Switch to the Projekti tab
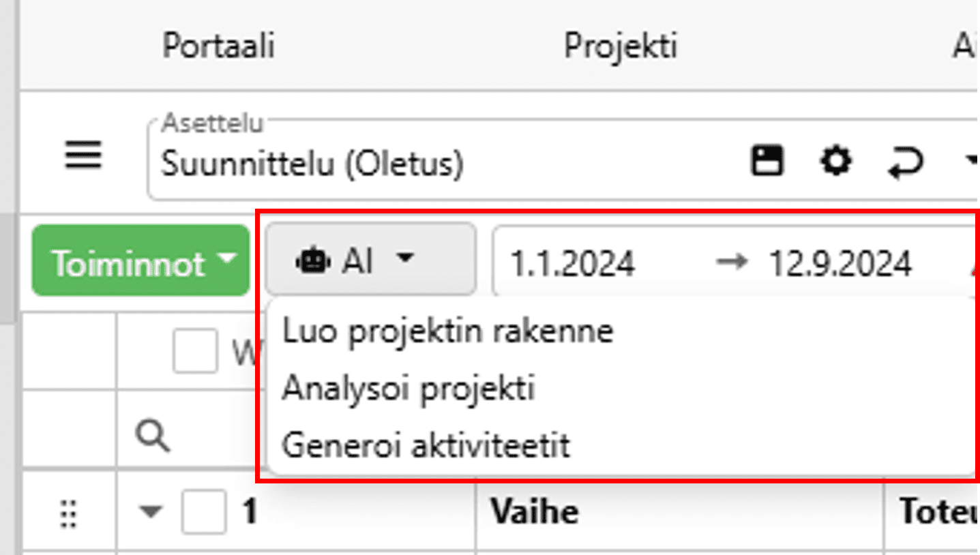 [x=620, y=46]
